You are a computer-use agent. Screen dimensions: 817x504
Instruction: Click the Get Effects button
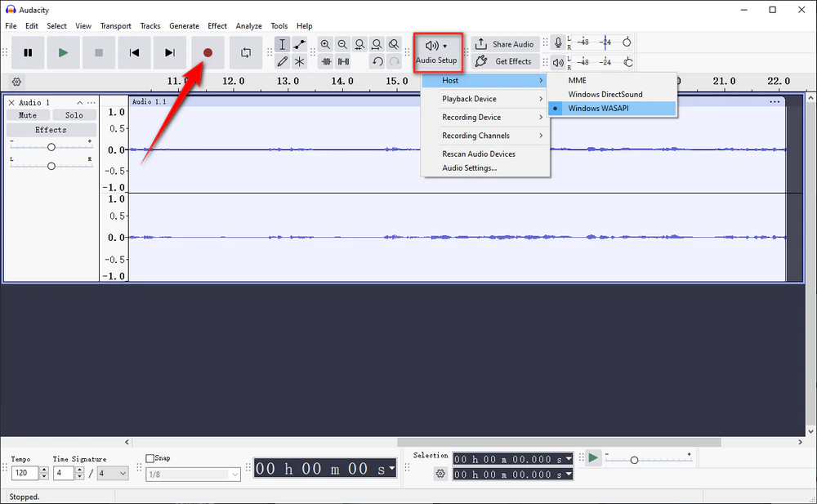[x=505, y=61]
